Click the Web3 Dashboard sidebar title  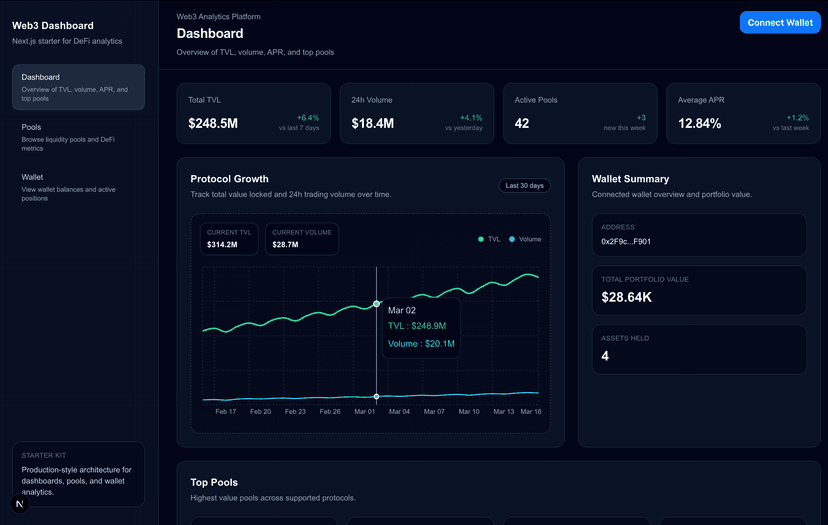pyautogui.click(x=53, y=26)
